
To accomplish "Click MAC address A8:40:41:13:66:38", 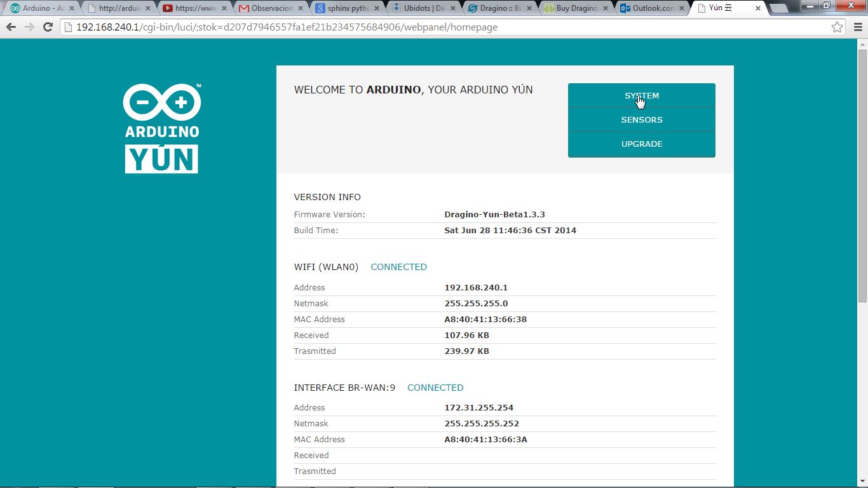I will click(x=485, y=320).
